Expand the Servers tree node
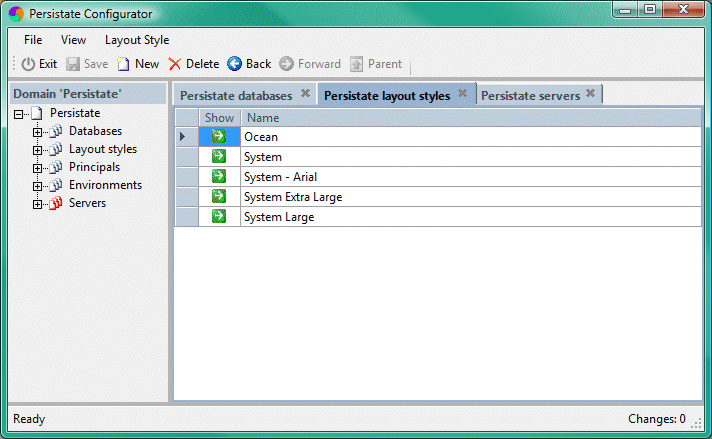 coord(38,204)
